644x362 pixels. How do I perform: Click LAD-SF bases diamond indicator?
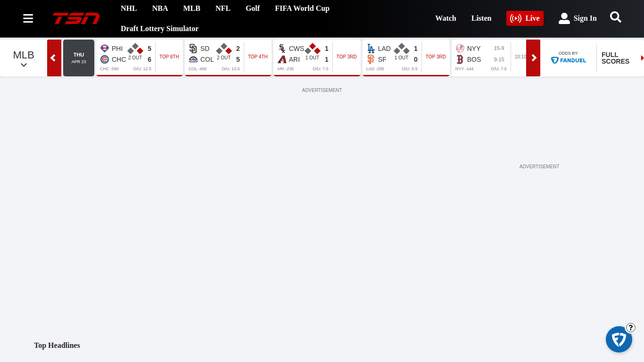pos(402,48)
